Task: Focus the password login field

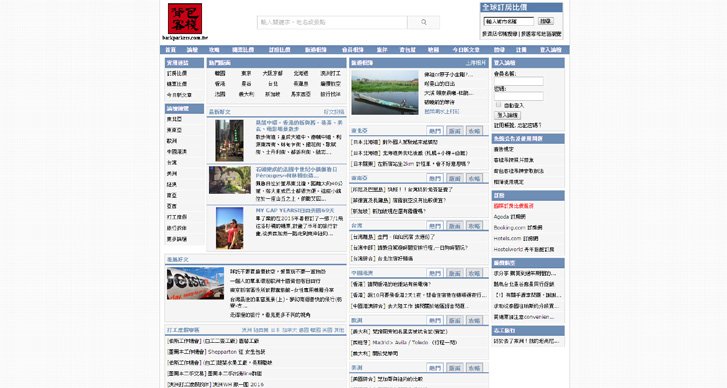Action: click(x=518, y=96)
